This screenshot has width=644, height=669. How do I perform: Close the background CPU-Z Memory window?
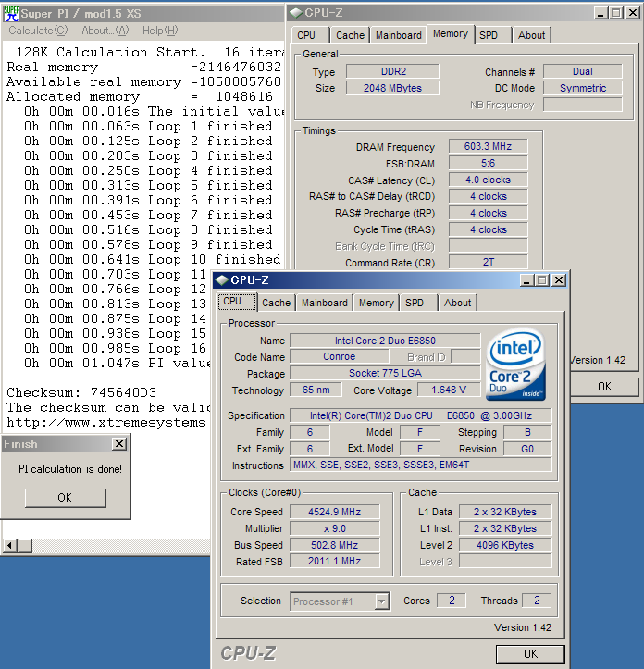pos(633,13)
